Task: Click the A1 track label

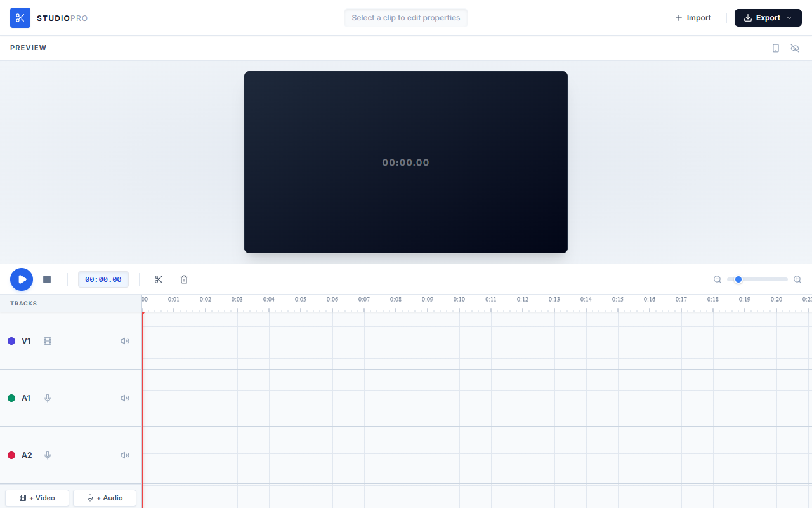Action: [26, 398]
